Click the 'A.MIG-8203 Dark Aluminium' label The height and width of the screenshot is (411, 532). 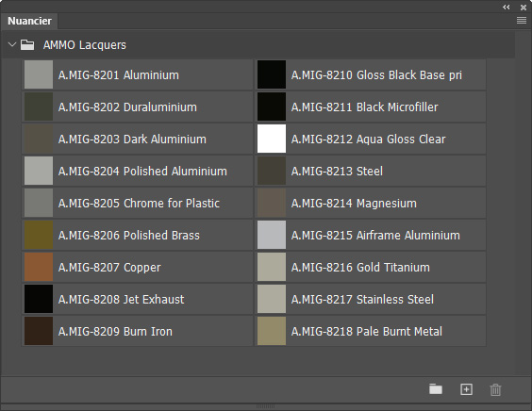click(132, 139)
